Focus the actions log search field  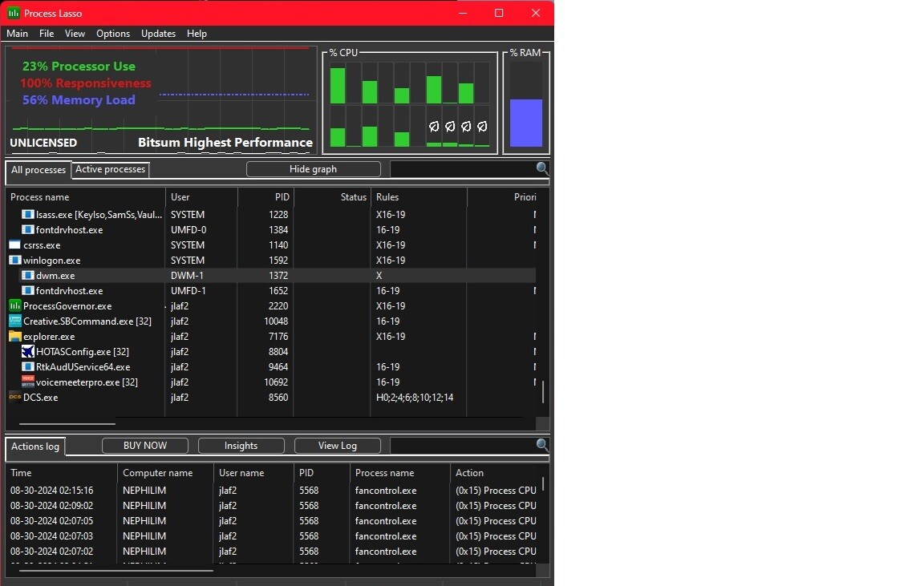(x=463, y=445)
